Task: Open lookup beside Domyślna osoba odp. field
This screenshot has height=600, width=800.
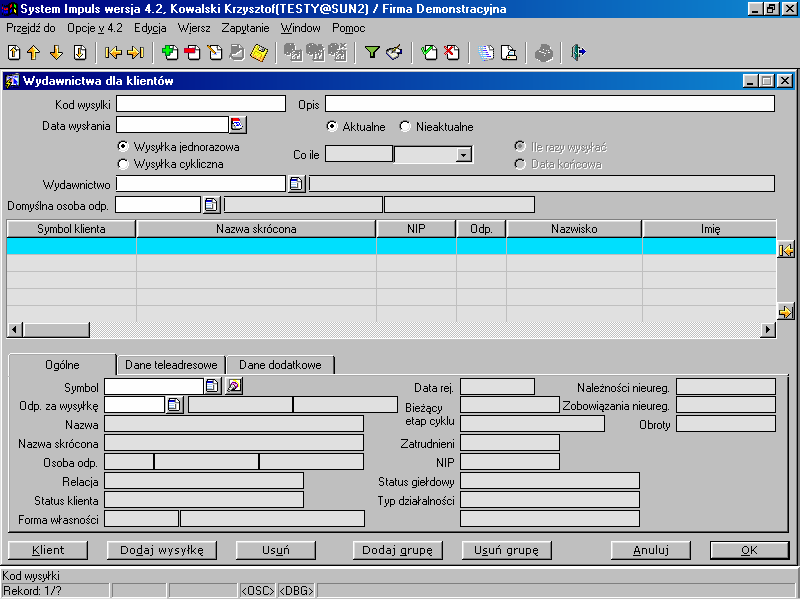Action: [211, 205]
